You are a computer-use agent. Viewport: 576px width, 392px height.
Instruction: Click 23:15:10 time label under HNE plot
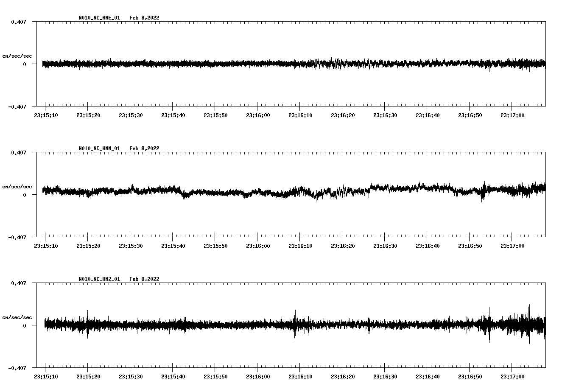pos(46,115)
